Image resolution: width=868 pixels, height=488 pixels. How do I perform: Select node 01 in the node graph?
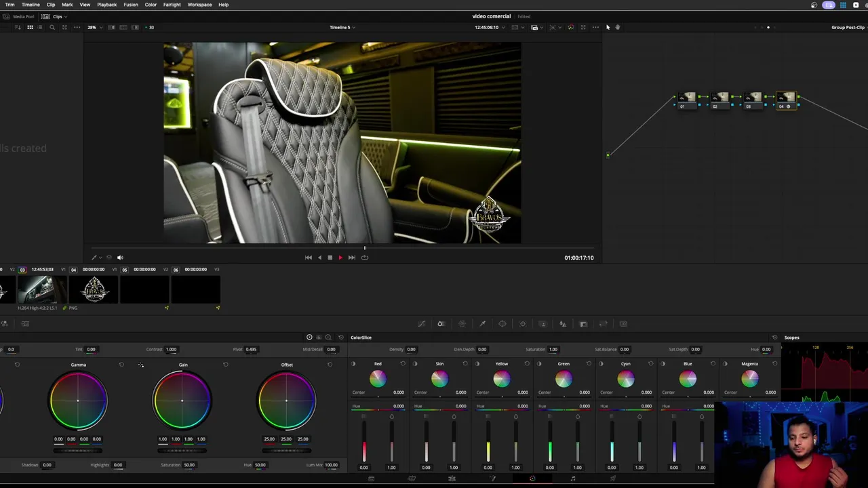click(x=686, y=100)
